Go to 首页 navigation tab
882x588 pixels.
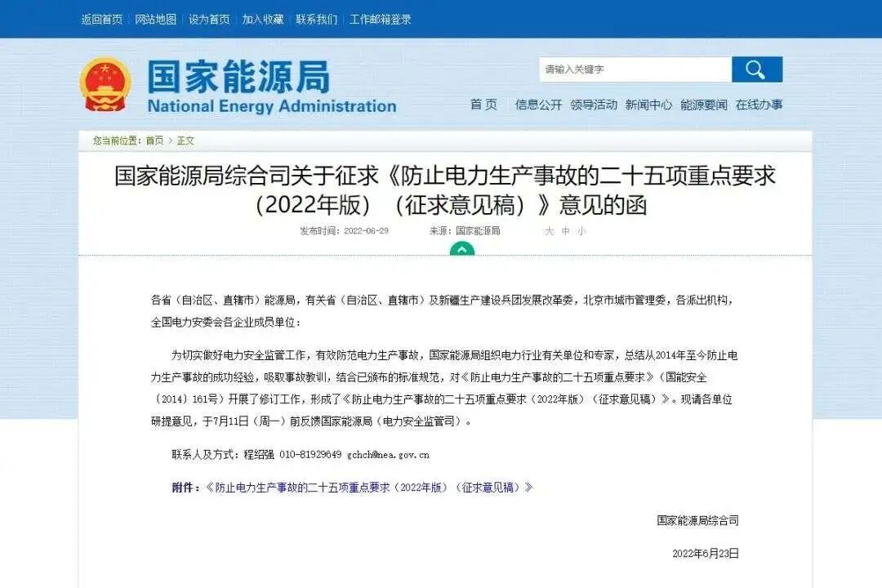tap(483, 105)
